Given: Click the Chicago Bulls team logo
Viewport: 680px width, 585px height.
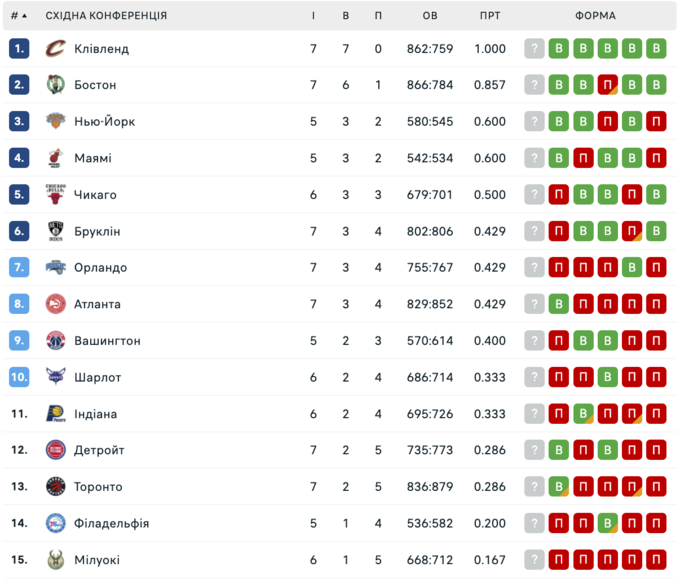Looking at the screenshot, I should [x=55, y=195].
